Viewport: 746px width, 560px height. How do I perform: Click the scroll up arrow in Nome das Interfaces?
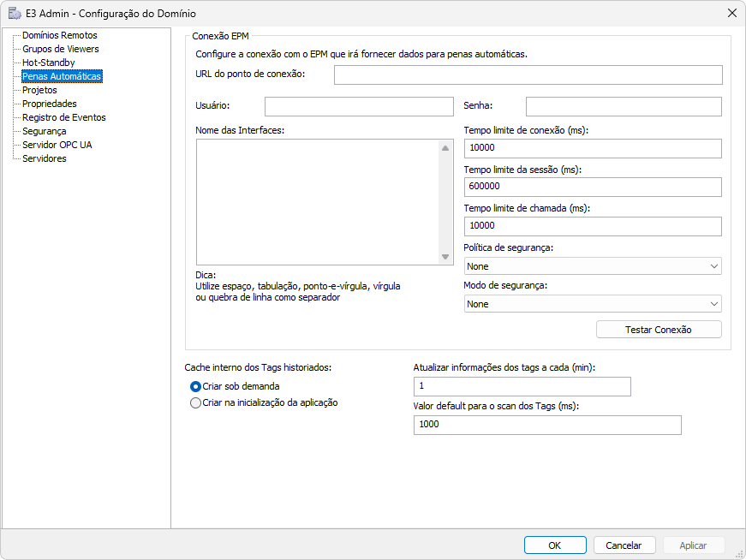445,148
